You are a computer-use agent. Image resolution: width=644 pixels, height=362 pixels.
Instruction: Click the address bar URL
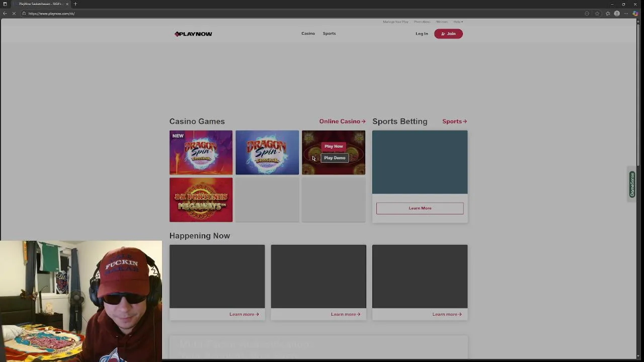pos(51,14)
